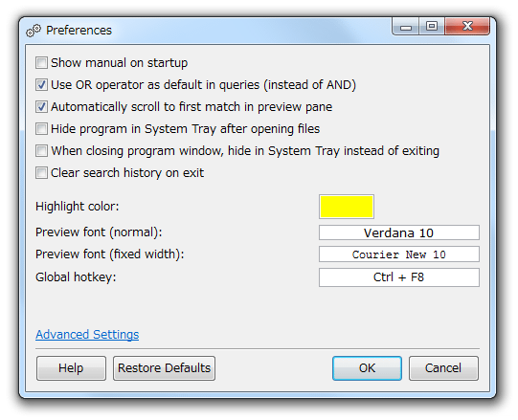Change the Courier New 10 fixed-width font
518x420 pixels.
(399, 254)
